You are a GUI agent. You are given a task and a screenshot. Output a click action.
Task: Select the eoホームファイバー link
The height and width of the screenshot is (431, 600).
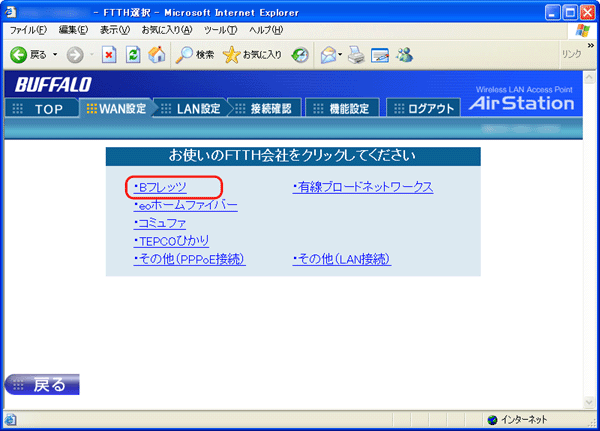tap(186, 206)
